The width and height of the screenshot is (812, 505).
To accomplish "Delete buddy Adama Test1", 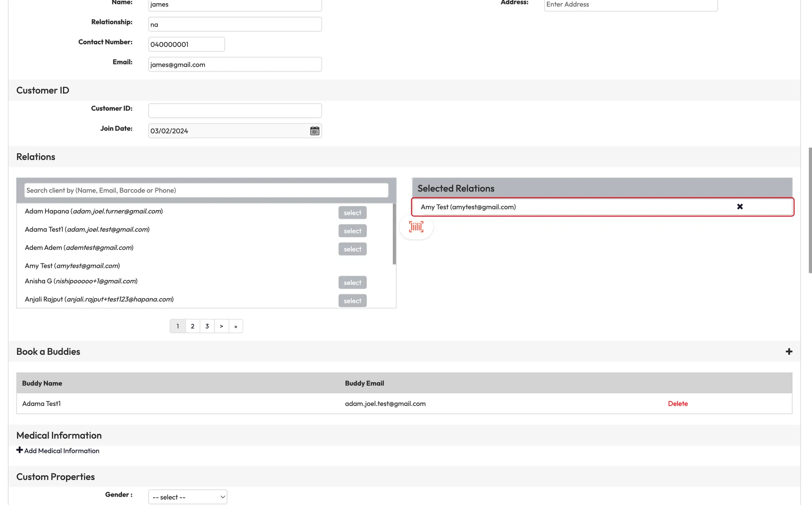I will 678,403.
